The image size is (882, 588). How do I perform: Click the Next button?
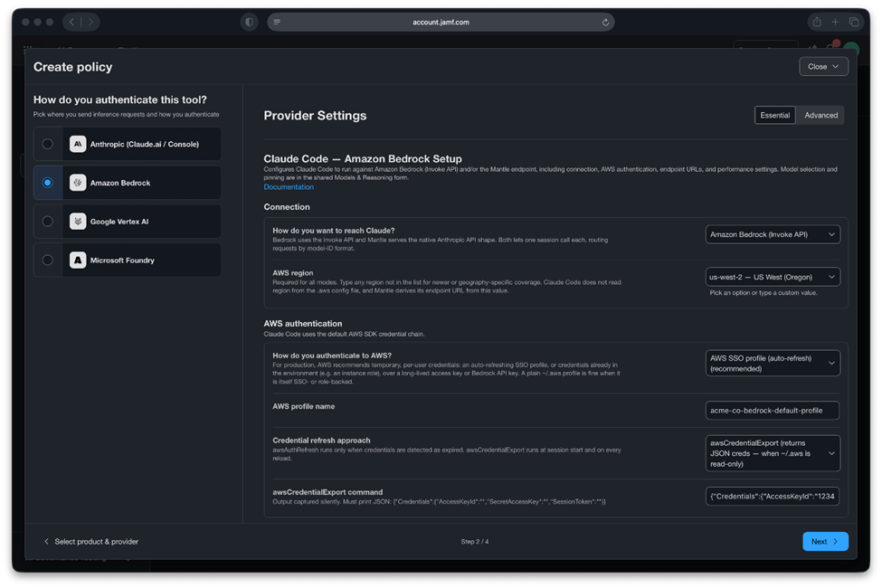pos(825,541)
